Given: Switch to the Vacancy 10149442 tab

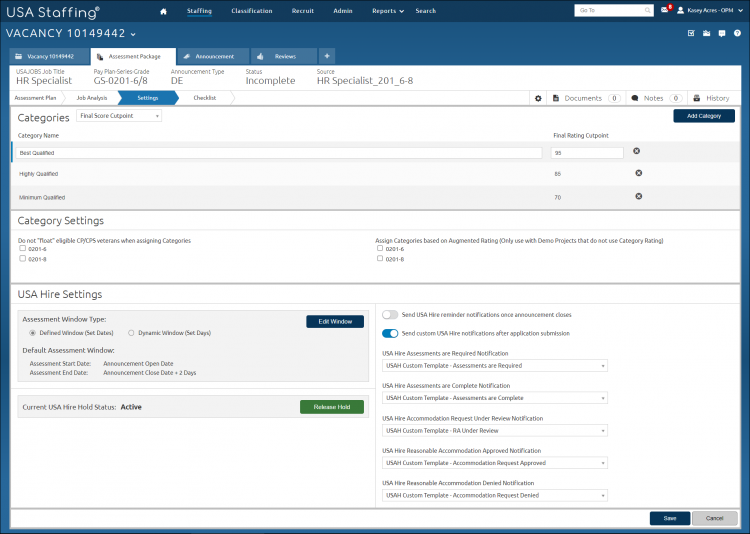Looking at the screenshot, I should 49,56.
